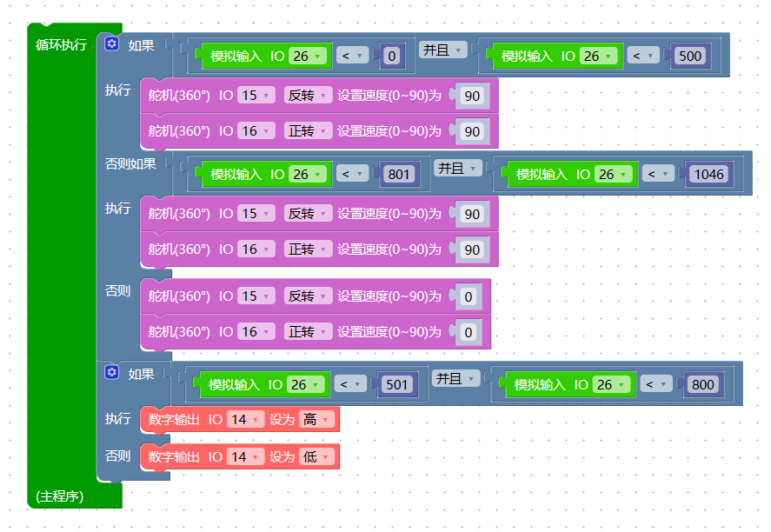Change the comparison operator before the 500 value
The height and width of the screenshot is (532, 771).
point(643,56)
